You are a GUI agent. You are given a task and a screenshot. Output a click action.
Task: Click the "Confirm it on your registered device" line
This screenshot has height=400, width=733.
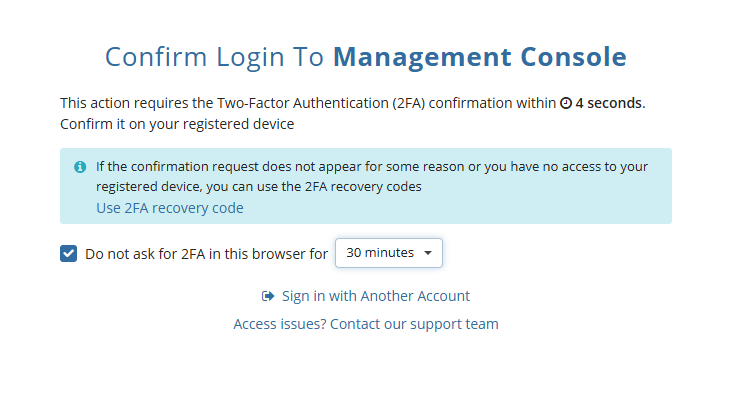177,124
